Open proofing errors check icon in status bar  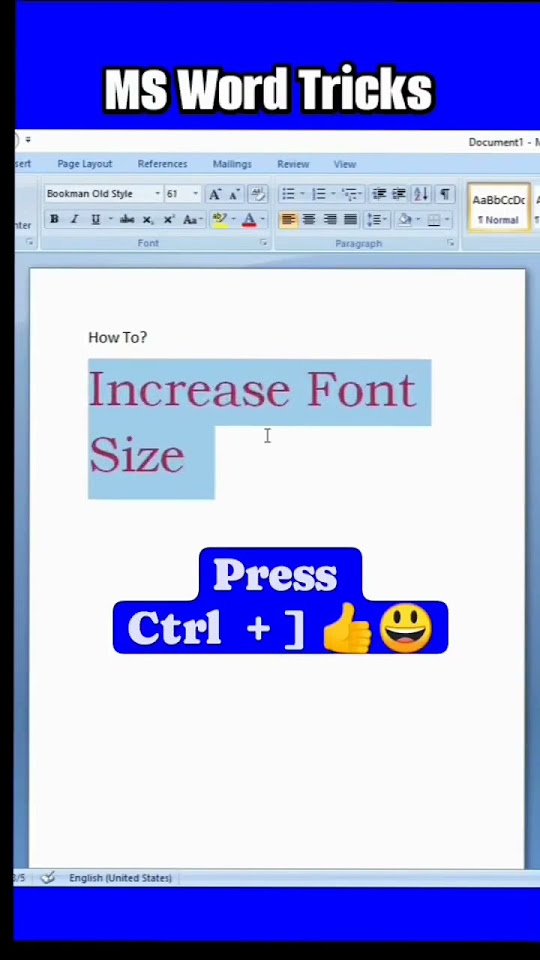48,878
